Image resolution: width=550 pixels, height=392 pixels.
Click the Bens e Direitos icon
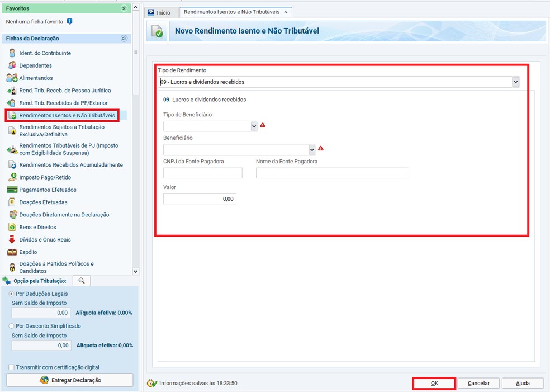coord(12,227)
